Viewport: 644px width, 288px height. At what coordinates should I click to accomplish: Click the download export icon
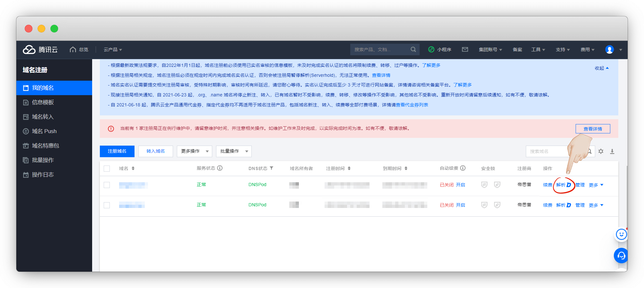(612, 151)
